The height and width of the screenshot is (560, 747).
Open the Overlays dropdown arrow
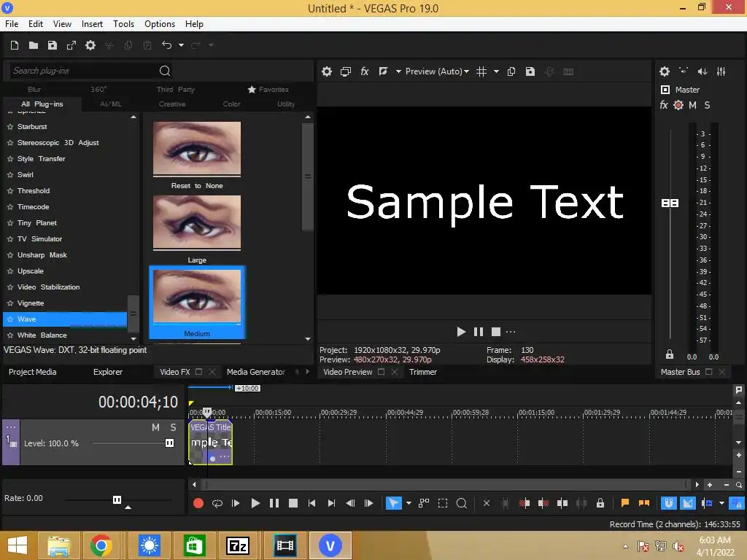pyautogui.click(x=496, y=71)
